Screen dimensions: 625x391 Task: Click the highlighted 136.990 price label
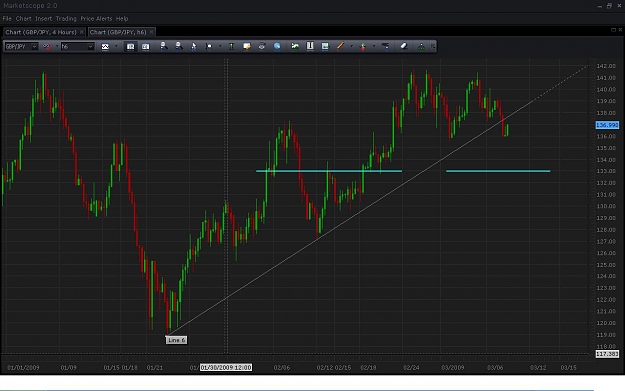tap(607, 125)
